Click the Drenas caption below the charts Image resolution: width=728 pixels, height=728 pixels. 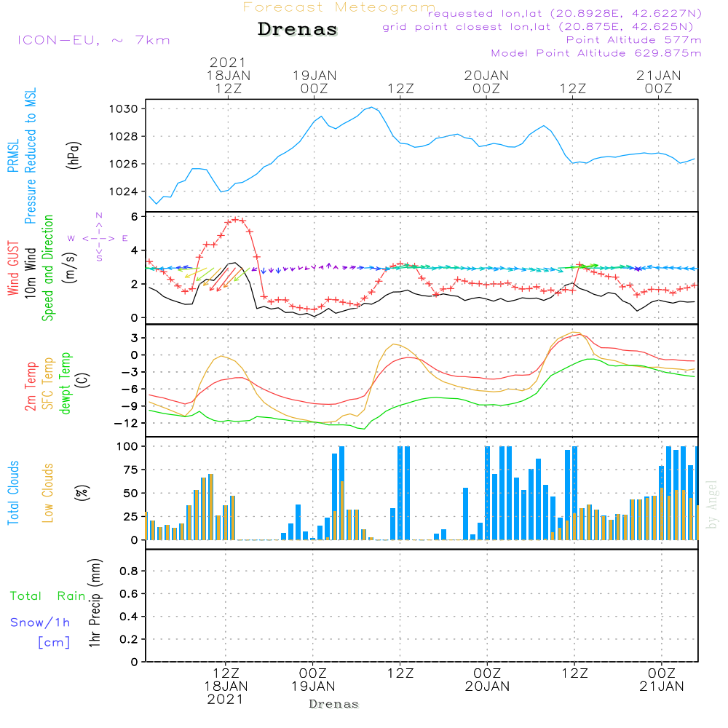(x=333, y=704)
